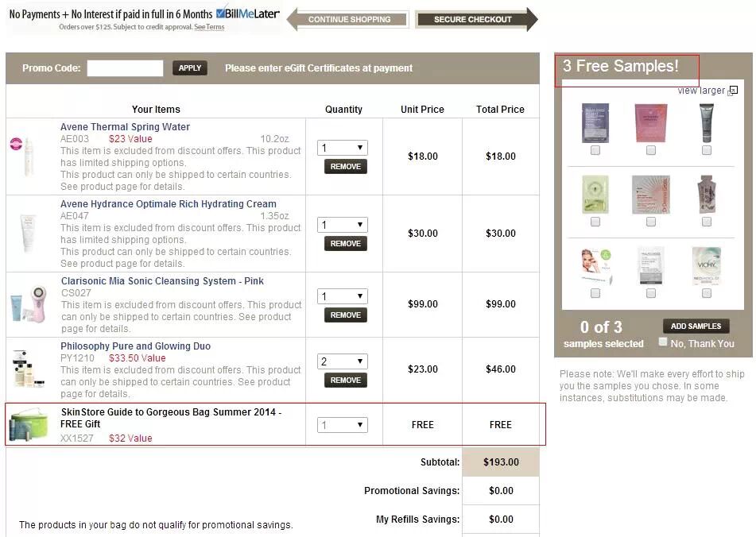
Task: Check the white packet sample checkbox
Action: tap(651, 293)
